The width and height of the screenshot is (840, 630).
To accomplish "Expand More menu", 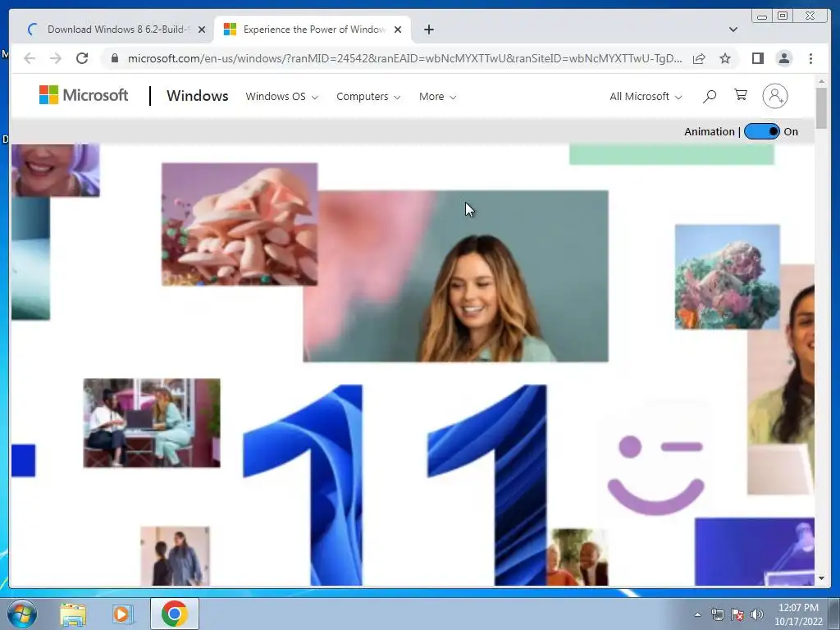I will [437, 97].
